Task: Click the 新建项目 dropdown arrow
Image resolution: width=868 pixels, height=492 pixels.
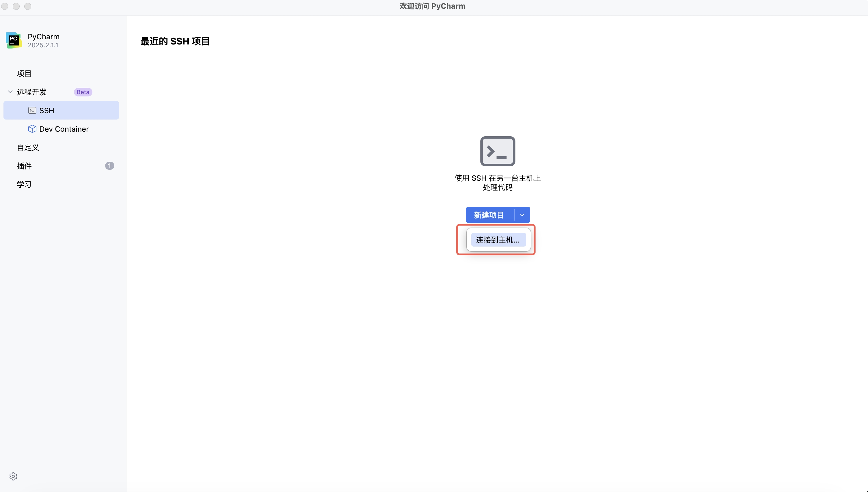Action: pos(522,215)
